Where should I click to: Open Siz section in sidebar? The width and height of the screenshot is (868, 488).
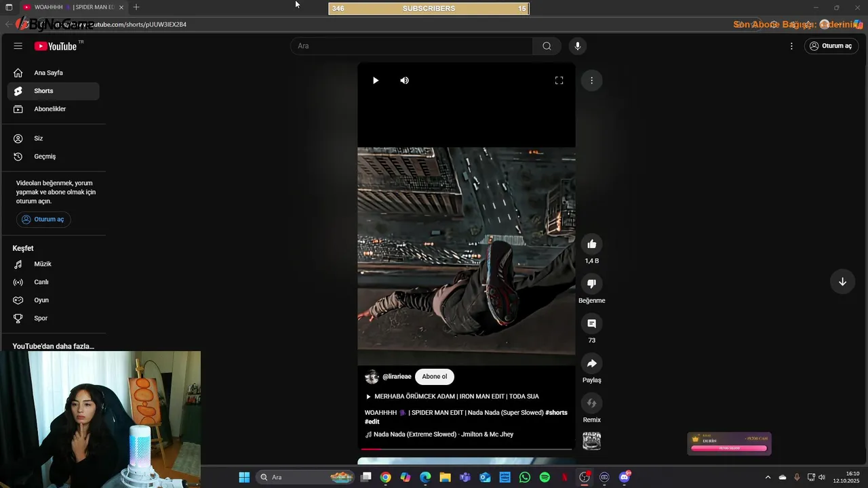54,138
